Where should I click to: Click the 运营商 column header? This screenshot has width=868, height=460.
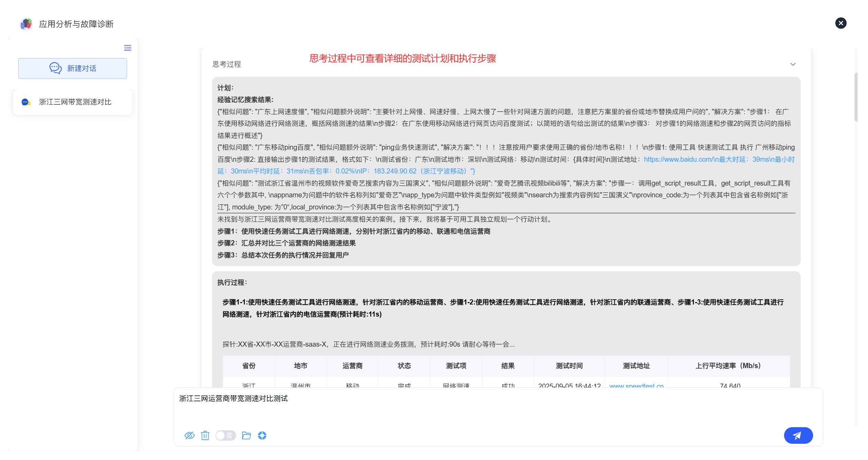(x=352, y=366)
